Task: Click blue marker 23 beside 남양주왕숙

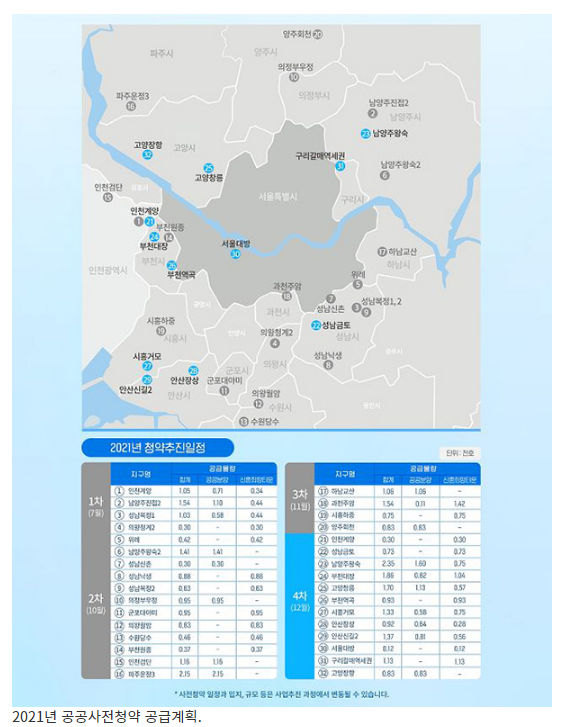Action: point(366,134)
